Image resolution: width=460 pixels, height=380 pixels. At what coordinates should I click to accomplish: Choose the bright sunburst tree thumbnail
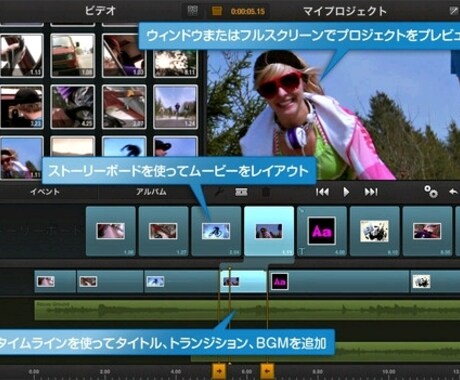coord(175,62)
